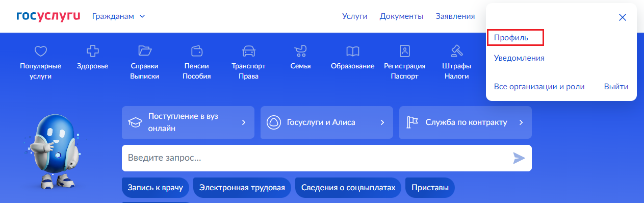The width and height of the screenshot is (644, 203).
Task: Click the arrow beside Поступление в вуз онлайн
Action: [244, 122]
